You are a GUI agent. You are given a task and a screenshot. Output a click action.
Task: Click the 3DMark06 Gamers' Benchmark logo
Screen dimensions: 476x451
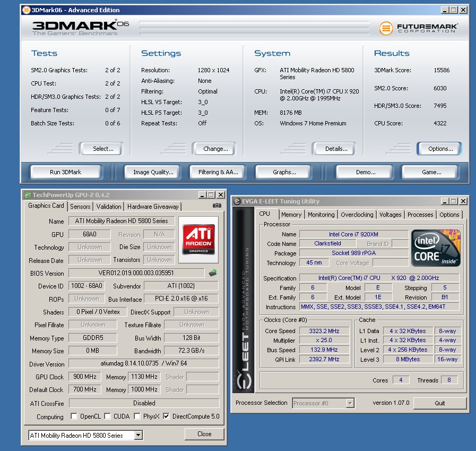pos(81,28)
